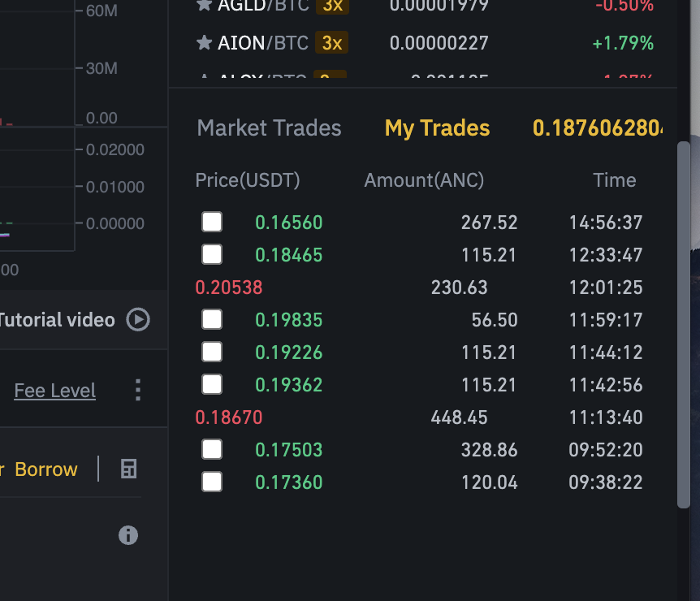
Task: Switch to the Market Trades tab
Action: (x=269, y=128)
